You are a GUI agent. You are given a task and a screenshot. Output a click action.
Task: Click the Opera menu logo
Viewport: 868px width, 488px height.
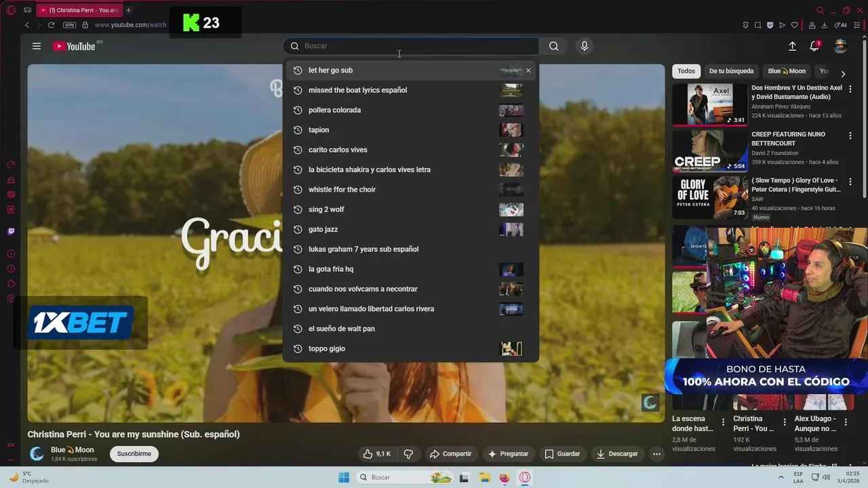11,10
